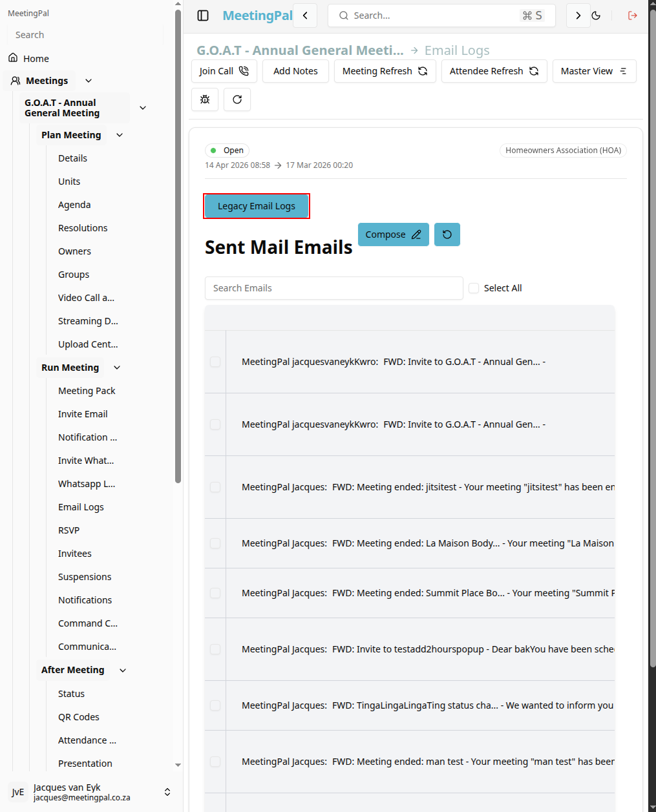Open user account switcher chevrons
The height and width of the screenshot is (812, 656).
(167, 792)
